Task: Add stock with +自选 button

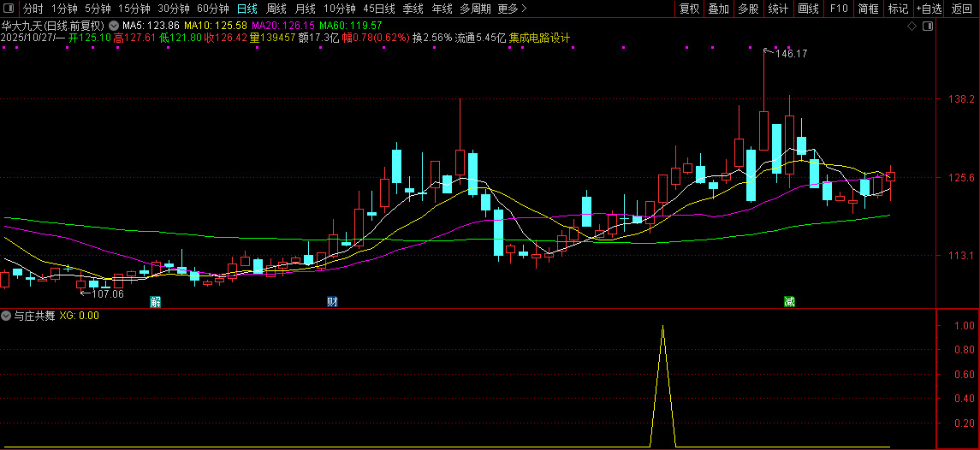Action: (x=929, y=9)
